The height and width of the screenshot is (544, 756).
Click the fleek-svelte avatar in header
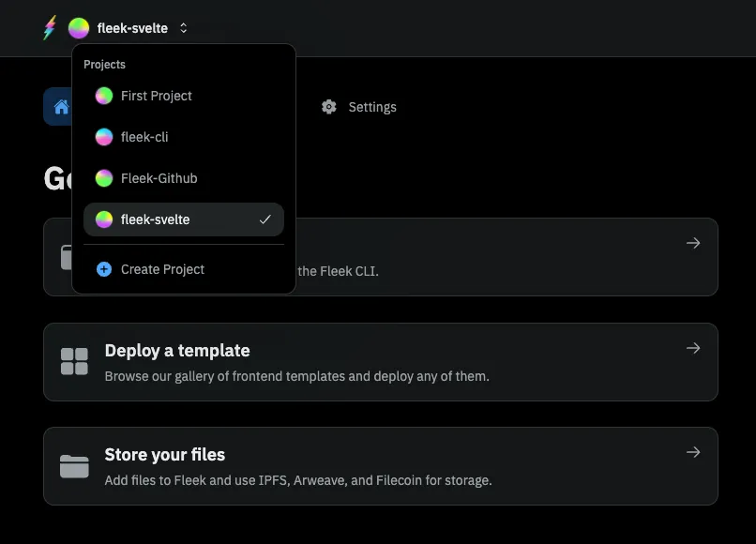79,28
